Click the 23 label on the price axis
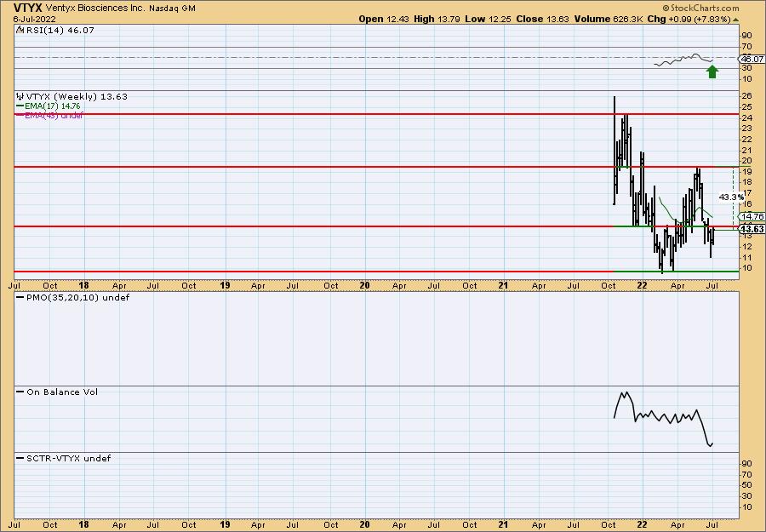 click(747, 129)
